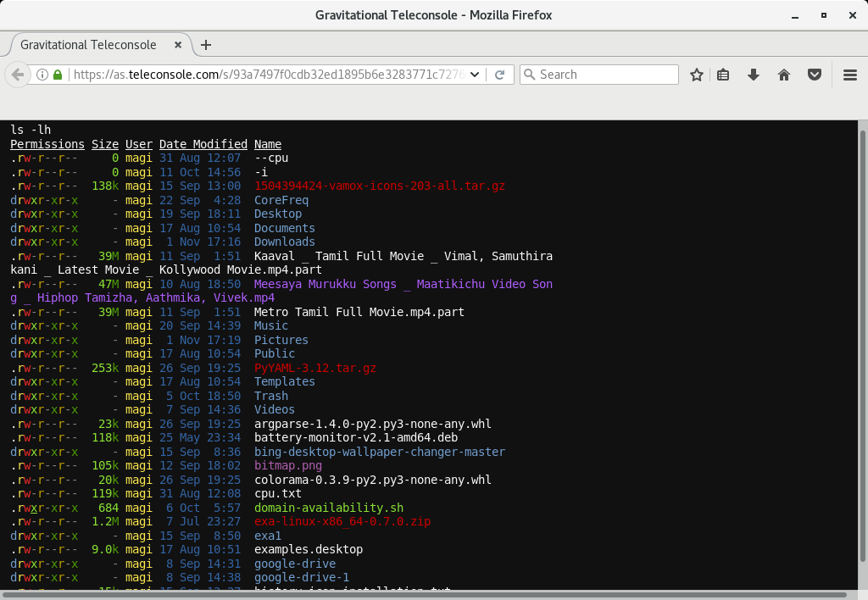Click the User column header
868x600 pixels.
click(x=139, y=144)
